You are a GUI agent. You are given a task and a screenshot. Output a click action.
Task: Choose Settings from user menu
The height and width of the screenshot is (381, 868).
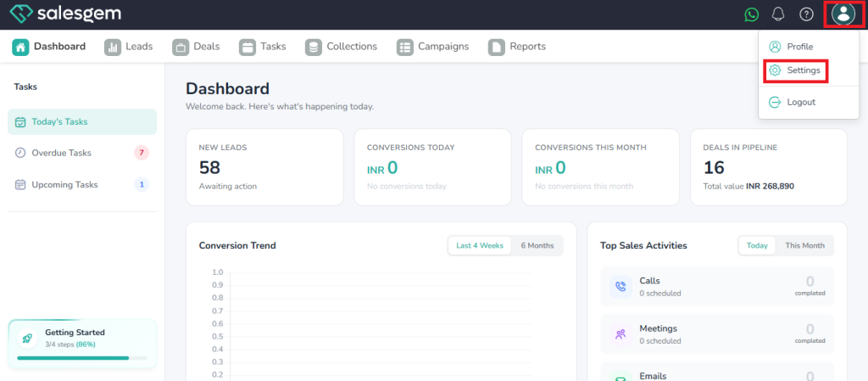pos(808,70)
